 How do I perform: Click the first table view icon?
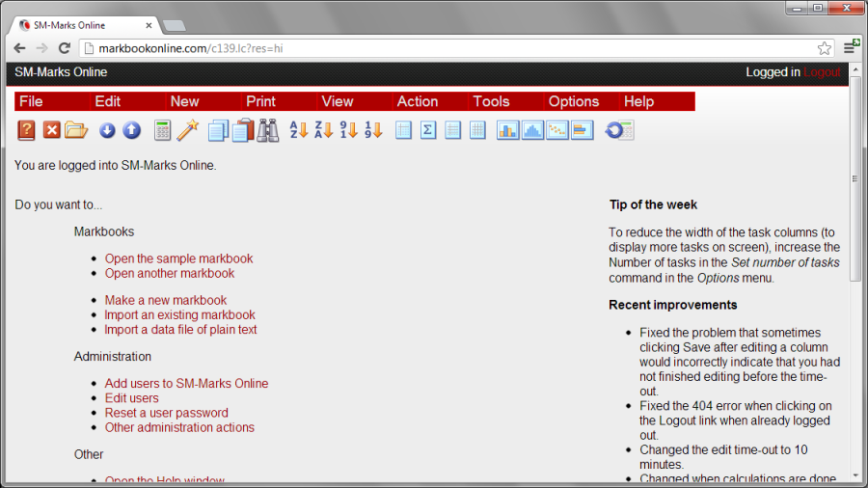coord(403,130)
